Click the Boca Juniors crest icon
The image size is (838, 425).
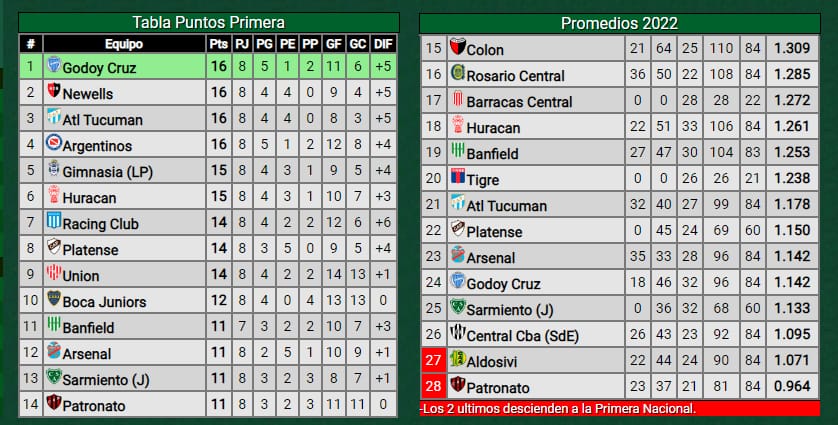[x=54, y=299]
